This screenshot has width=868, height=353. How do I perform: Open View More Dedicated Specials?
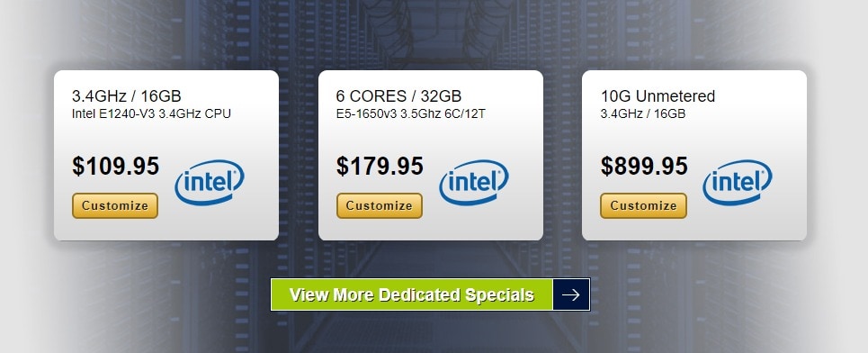pyautogui.click(x=412, y=294)
